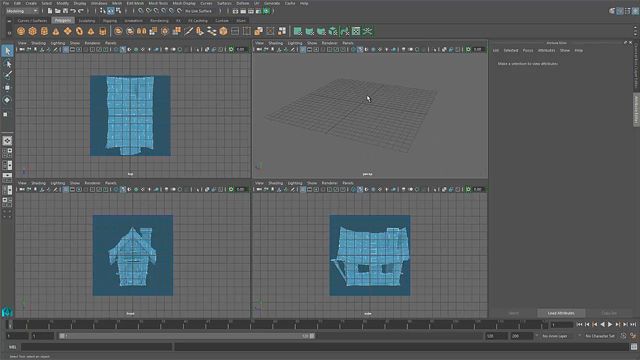Toggle select by object type mode

click(111, 11)
